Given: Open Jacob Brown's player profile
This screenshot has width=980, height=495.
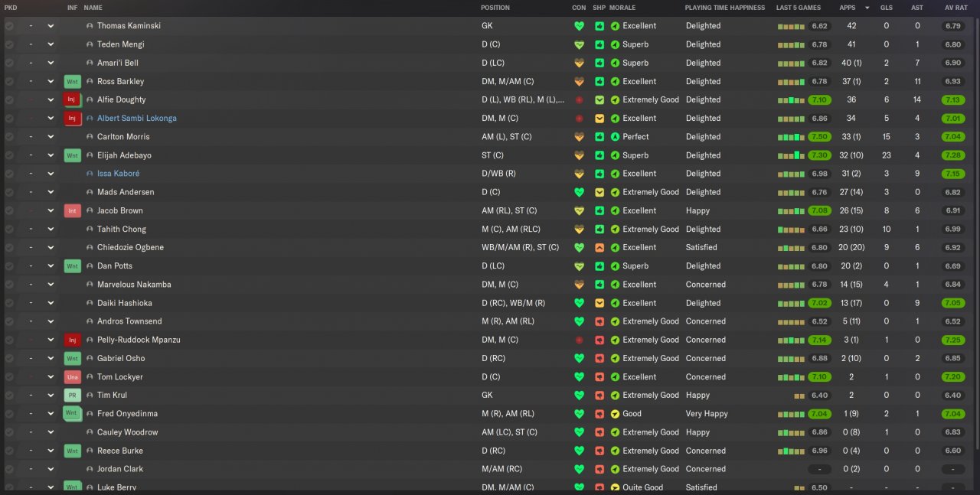Looking at the screenshot, I should click(120, 210).
